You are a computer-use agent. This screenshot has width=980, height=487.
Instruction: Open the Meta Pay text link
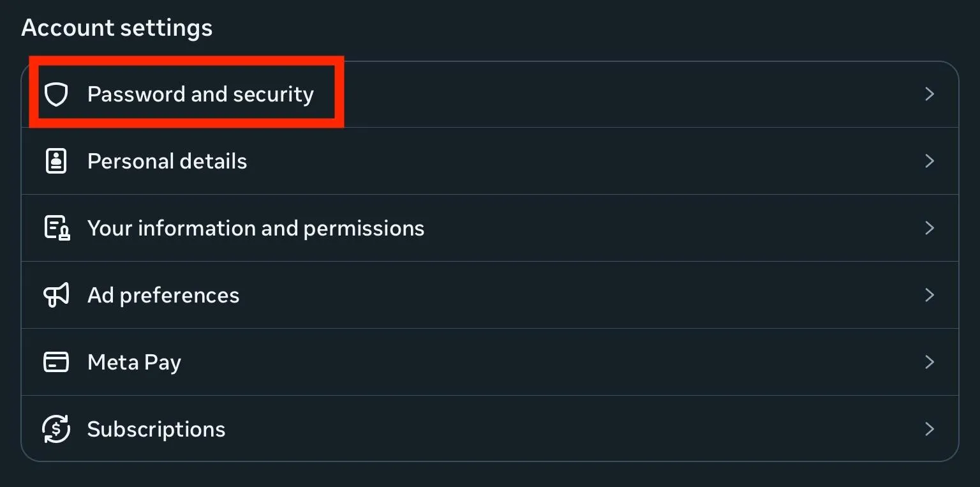134,362
